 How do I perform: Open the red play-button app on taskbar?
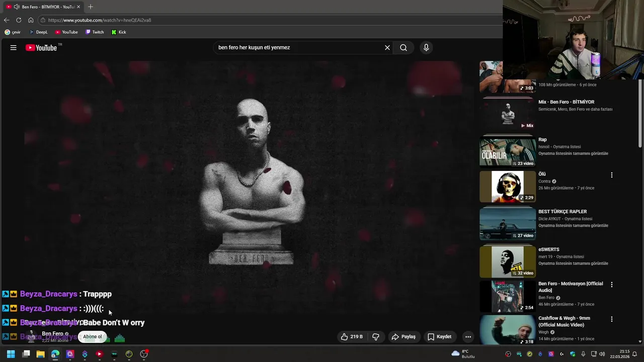(x=99, y=354)
